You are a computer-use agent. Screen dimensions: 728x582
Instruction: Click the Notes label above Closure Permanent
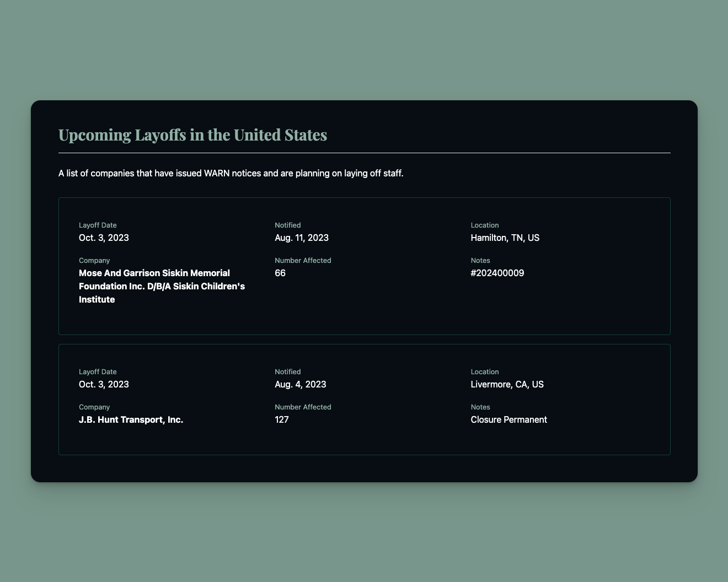point(480,407)
